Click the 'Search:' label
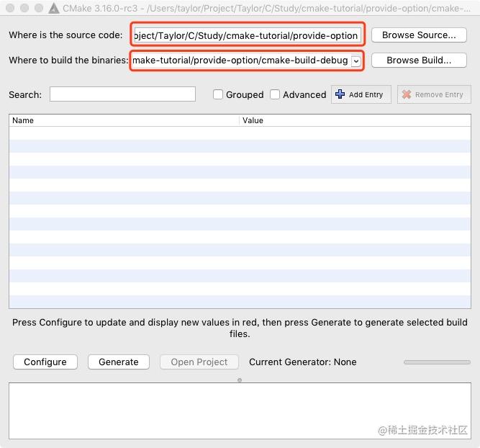Screen dimensions: 480x448 25,94
